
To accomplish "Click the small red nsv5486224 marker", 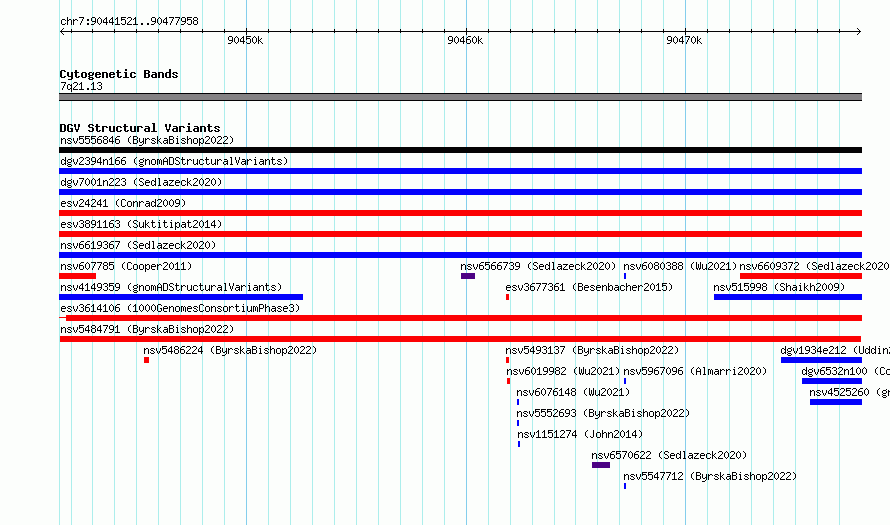I will click(x=146, y=360).
